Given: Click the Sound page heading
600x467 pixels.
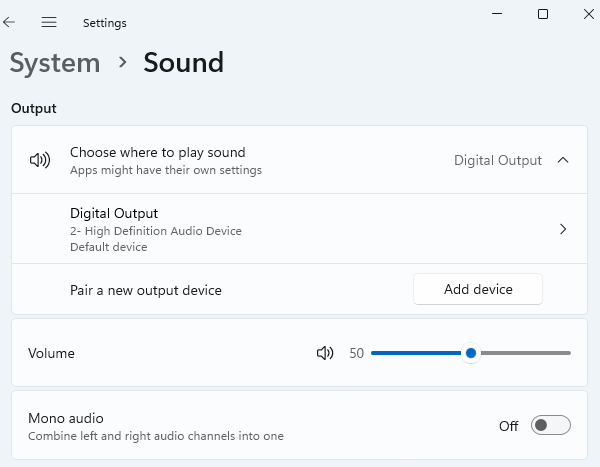Looking at the screenshot, I should pyautogui.click(x=183, y=63).
